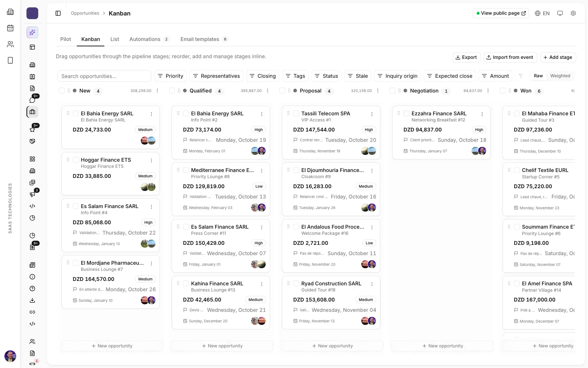Open the four-squares grid icon in sidebar
Image resolution: width=588 pixels, height=368 pixels.
tap(32, 159)
